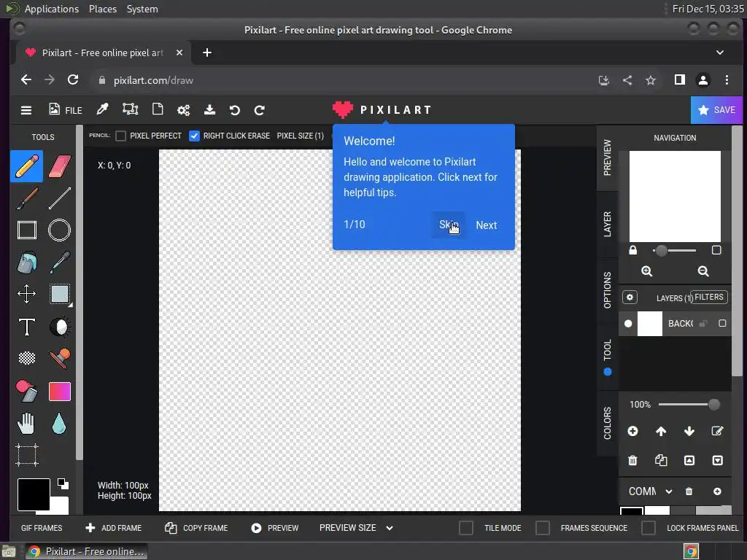Screen dimensions: 747x560
Task: Click the FILTERS button
Action: [x=708, y=297]
